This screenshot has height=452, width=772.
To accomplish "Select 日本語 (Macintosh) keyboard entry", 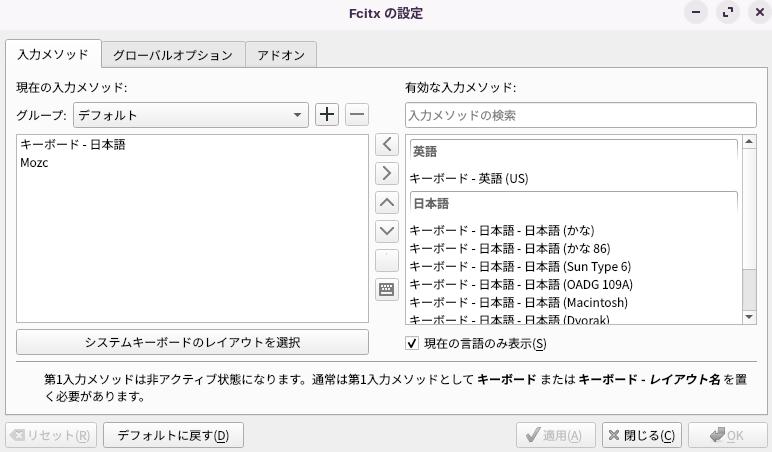I will coord(574,302).
